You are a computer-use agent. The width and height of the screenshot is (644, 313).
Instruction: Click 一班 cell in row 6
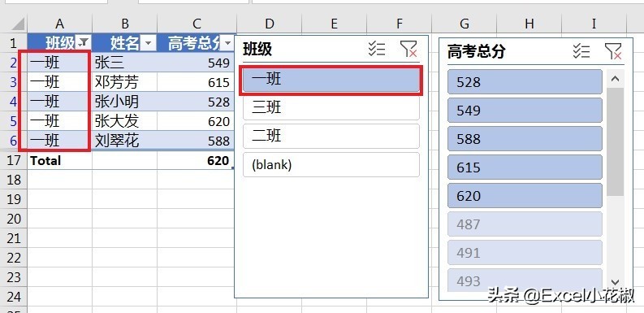click(x=60, y=141)
